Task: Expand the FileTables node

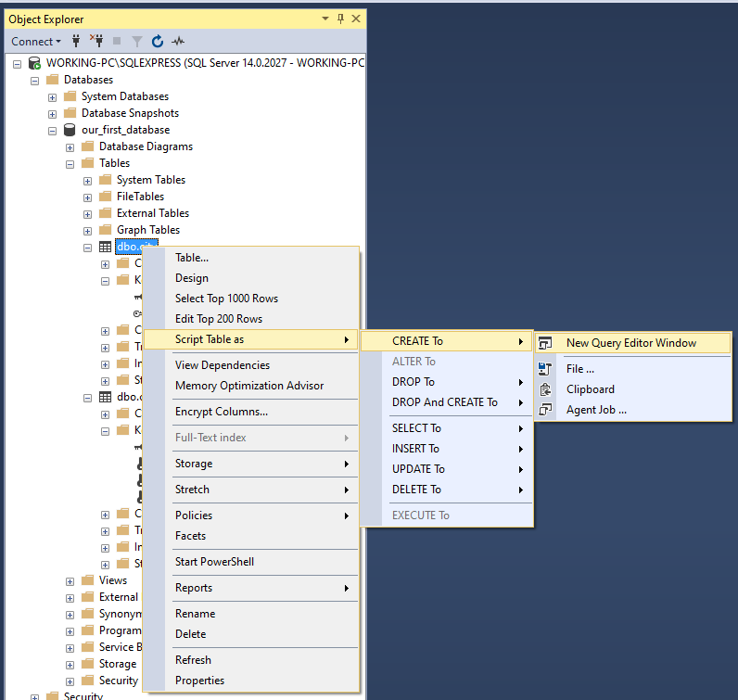Action: coord(87,197)
